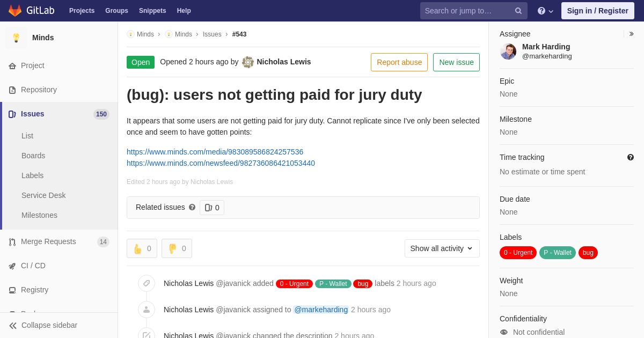
Task: Collapse the sidebar
Action: (x=43, y=325)
